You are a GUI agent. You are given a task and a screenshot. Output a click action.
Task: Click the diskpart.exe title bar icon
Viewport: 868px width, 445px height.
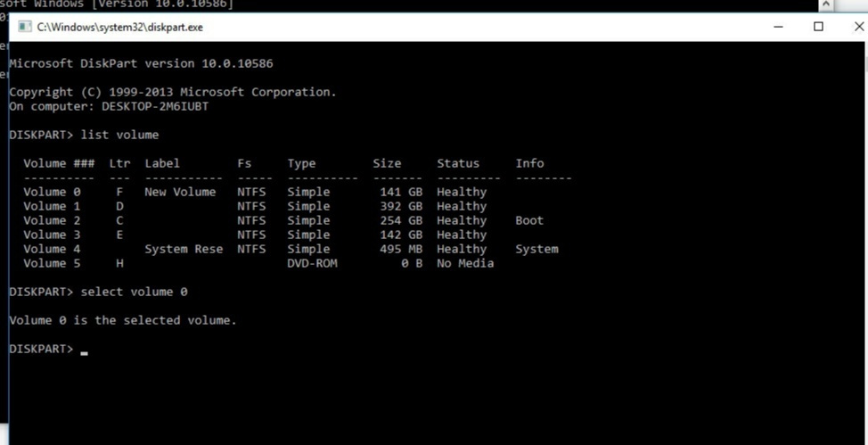(22, 28)
